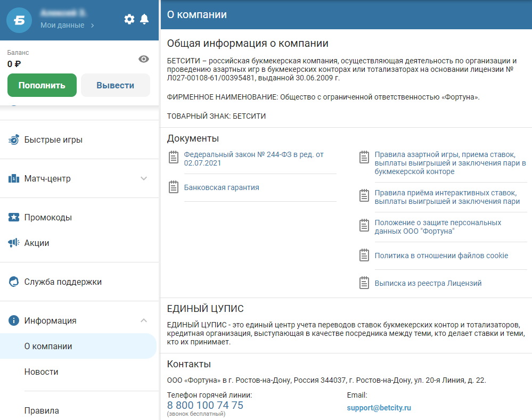Image resolution: width=532 pixels, height=420 pixels.
Task: Open Положение о защите персональных данных link
Action: click(438, 227)
